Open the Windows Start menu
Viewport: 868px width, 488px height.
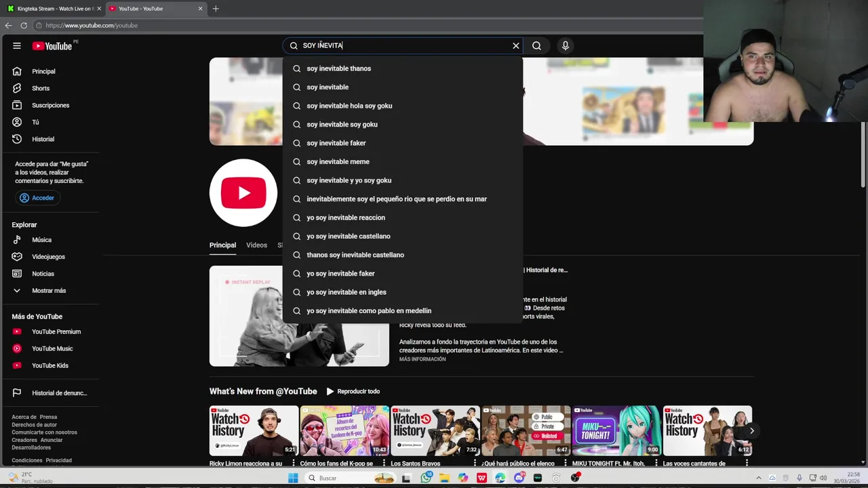(293, 478)
